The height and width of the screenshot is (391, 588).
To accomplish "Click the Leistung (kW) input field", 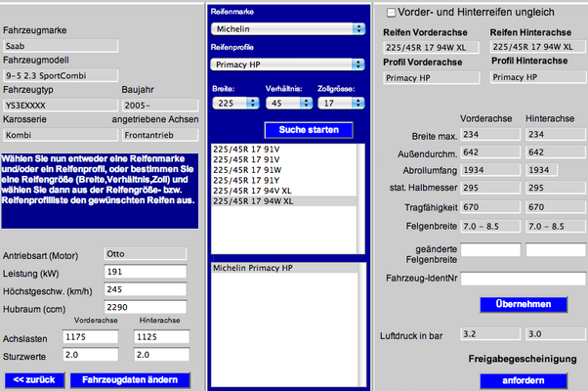I will (x=146, y=272).
